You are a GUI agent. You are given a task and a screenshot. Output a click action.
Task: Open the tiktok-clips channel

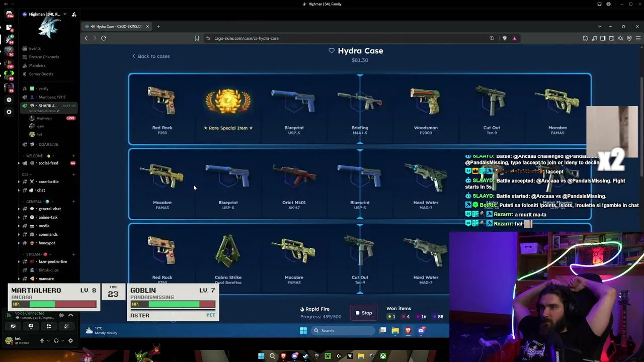(48, 270)
